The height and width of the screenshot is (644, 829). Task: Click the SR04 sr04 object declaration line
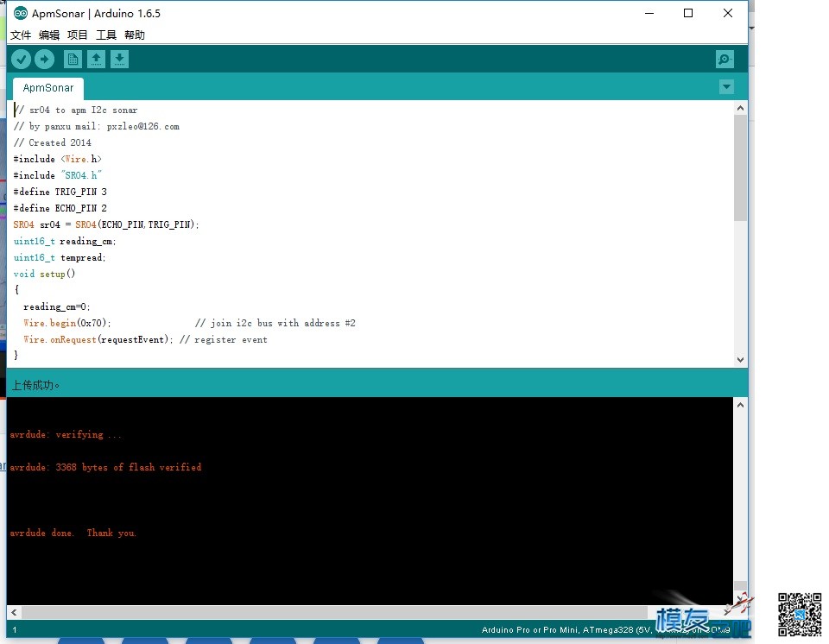(x=106, y=224)
